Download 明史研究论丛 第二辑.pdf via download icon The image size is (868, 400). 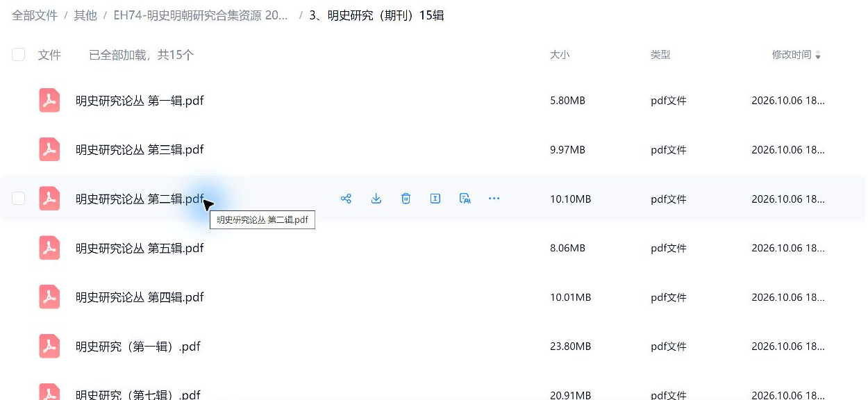(x=376, y=199)
